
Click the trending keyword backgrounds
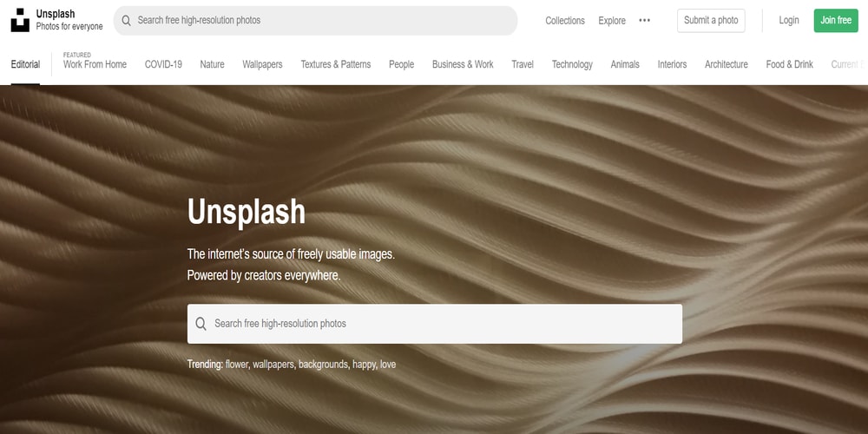[324, 365]
